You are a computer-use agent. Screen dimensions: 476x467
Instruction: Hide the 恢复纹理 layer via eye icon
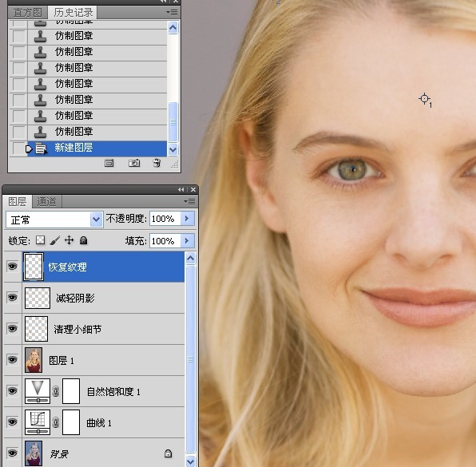tap(13, 267)
